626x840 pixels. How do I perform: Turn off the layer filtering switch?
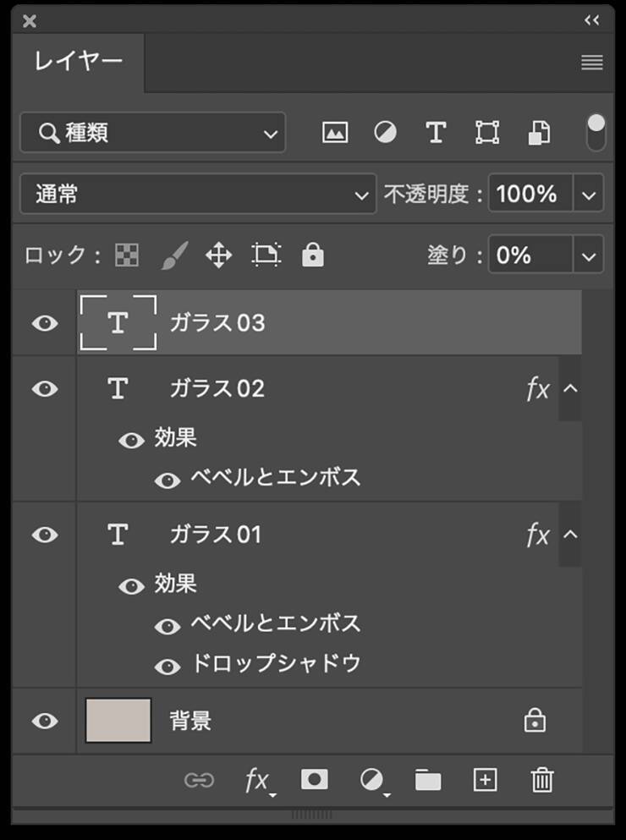pos(596,132)
